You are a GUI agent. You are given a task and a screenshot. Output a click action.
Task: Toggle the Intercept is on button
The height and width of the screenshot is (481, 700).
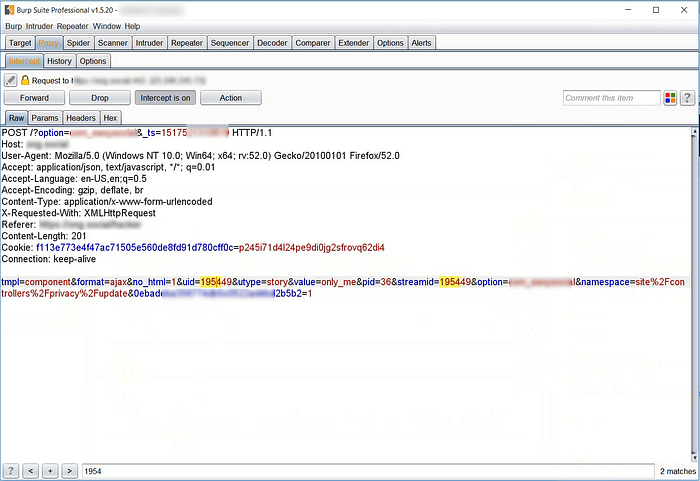tap(165, 98)
